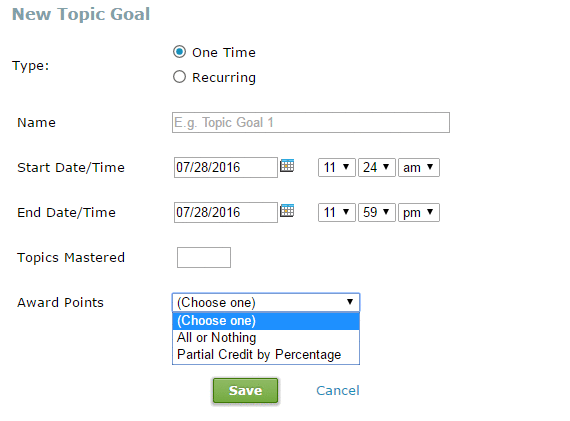Open the end hour dropdown showing 11
This screenshot has width=570, height=421.
click(337, 213)
